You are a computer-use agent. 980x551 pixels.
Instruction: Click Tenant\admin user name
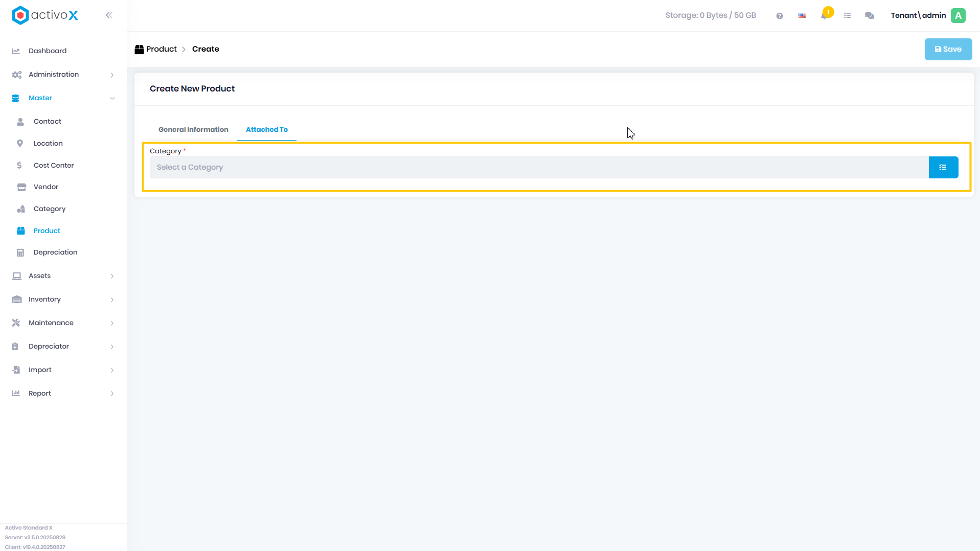(x=918, y=15)
